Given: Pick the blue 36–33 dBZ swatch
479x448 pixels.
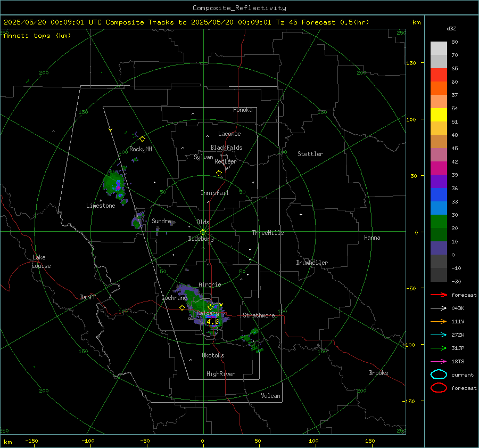Looking at the screenshot, I should pos(439,195).
